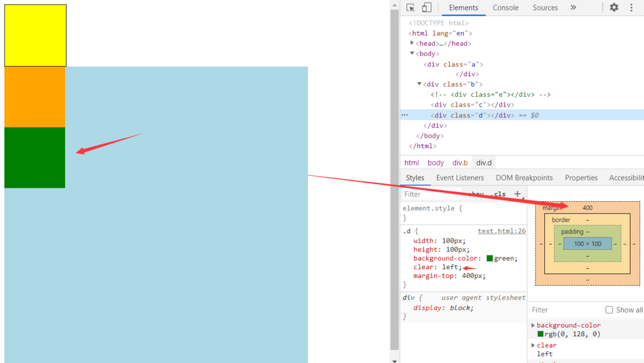Click the .d selector in styles
Image resolution: width=644 pixels, height=363 pixels.
(x=406, y=231)
